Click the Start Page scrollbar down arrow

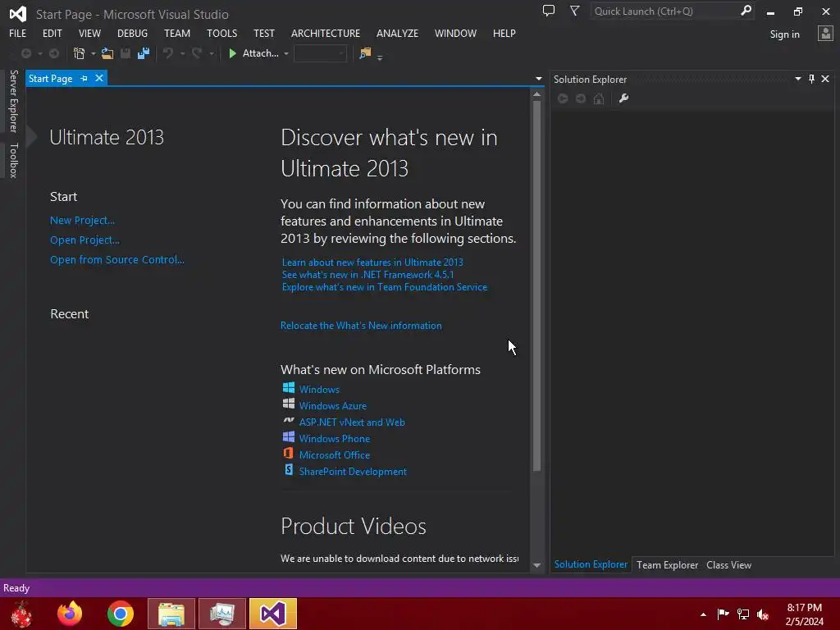[536, 565]
